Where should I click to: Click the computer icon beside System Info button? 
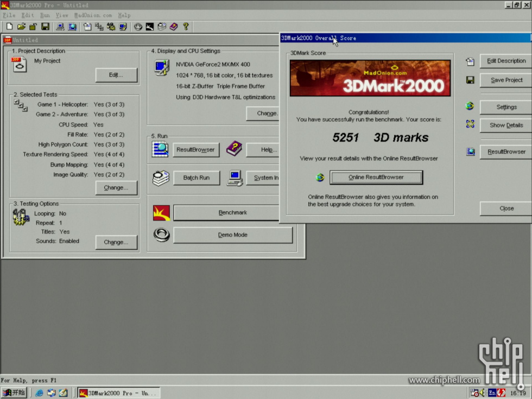[x=235, y=178]
